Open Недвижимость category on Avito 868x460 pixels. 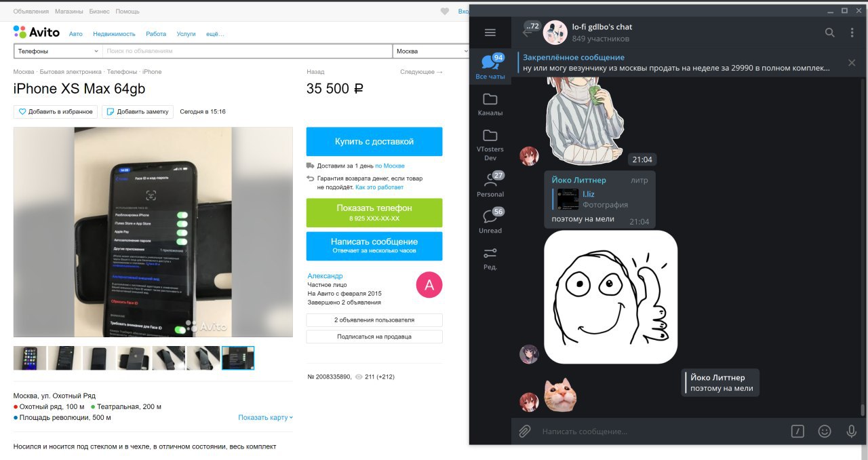point(114,34)
